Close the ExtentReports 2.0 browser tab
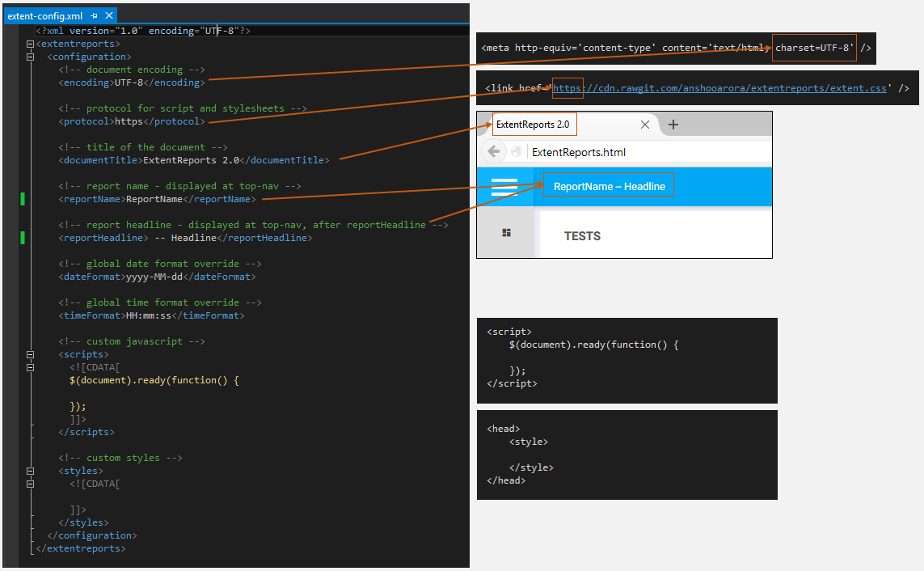The height and width of the screenshot is (571, 924). [x=644, y=125]
